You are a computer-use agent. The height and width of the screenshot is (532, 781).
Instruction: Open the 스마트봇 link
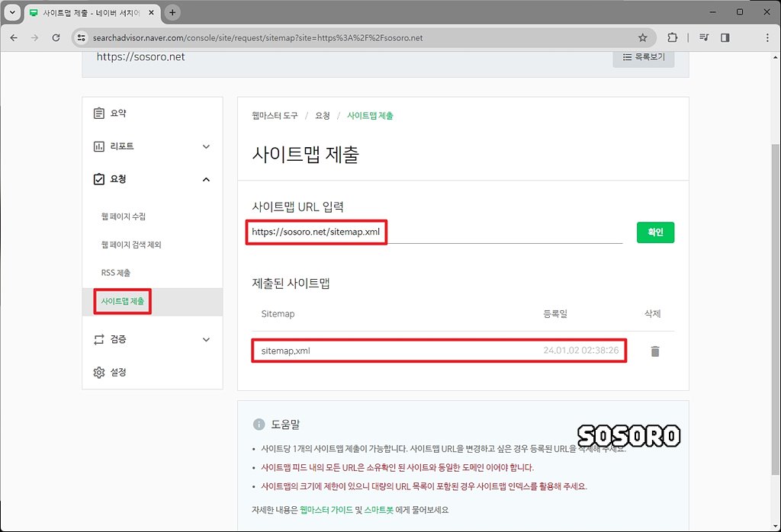[378, 510]
